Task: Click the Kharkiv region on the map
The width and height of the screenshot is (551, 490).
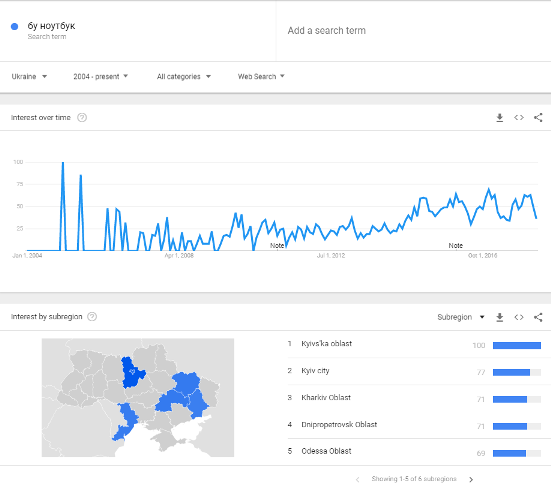Action: (186, 382)
